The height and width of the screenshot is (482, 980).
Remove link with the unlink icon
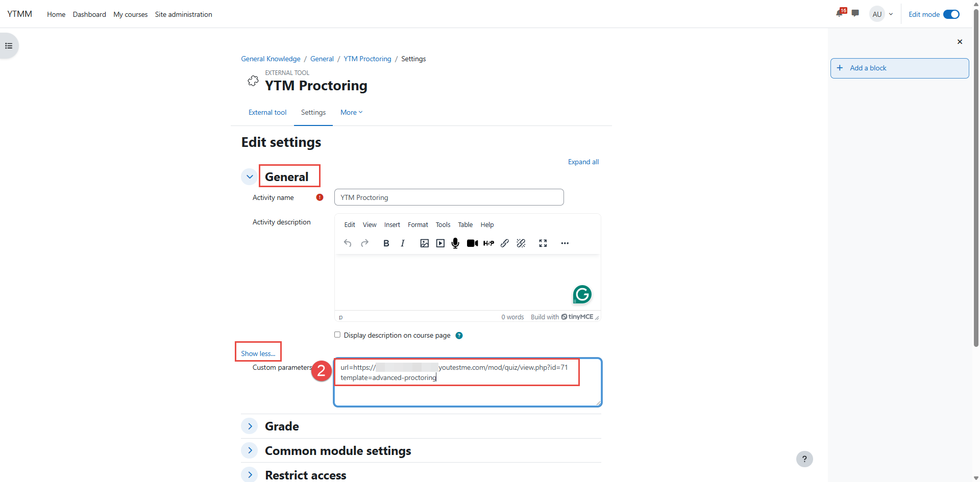pyautogui.click(x=521, y=243)
